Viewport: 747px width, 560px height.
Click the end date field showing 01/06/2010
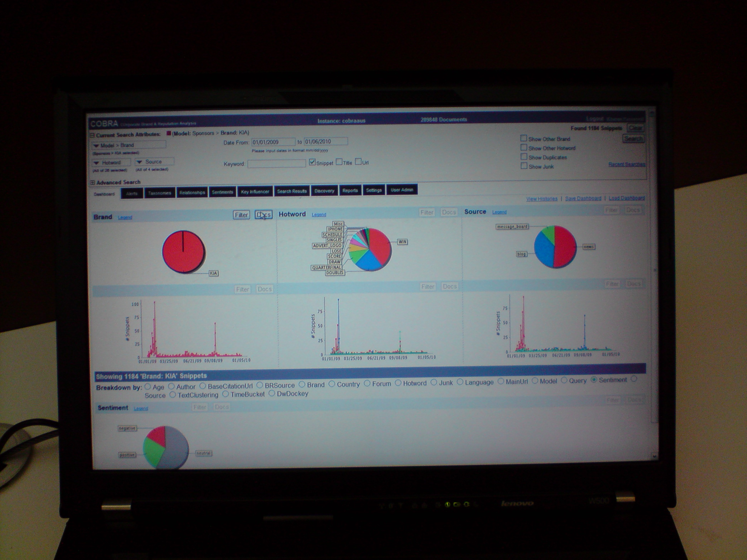(x=326, y=141)
